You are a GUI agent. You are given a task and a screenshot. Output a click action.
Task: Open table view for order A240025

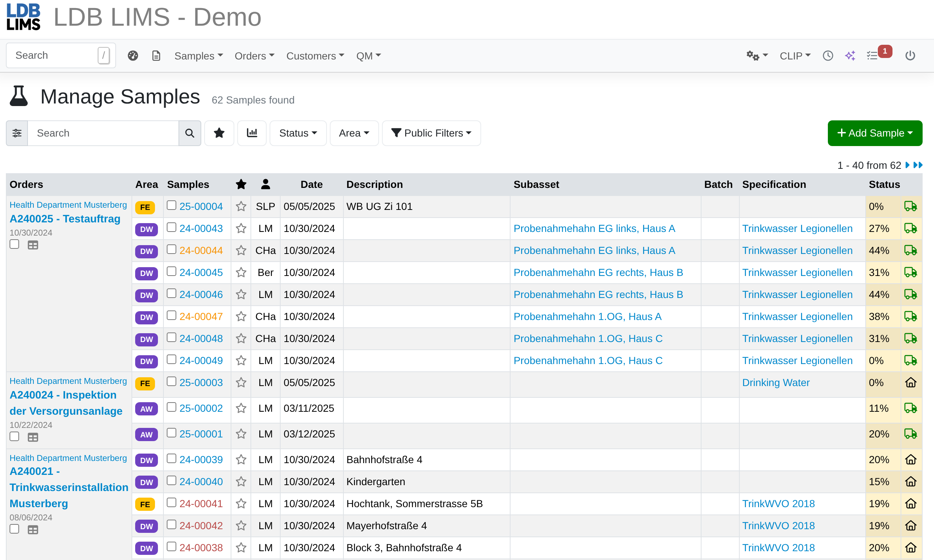tap(33, 245)
